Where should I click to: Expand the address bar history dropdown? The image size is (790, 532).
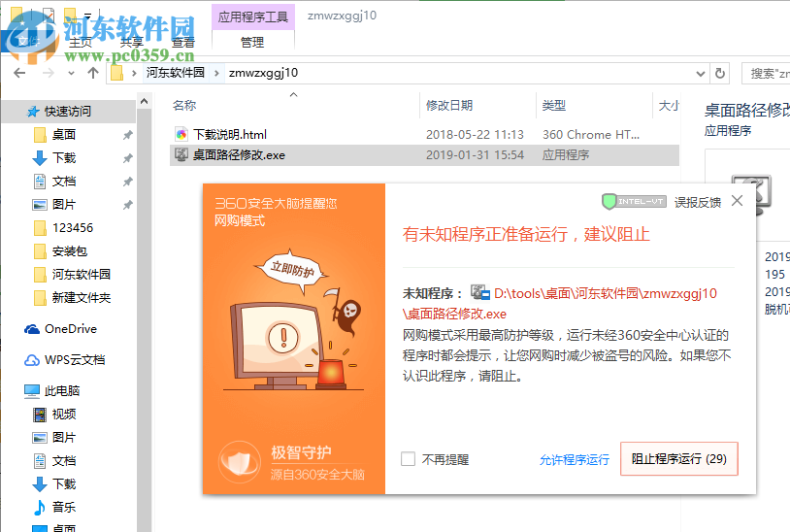click(701, 74)
